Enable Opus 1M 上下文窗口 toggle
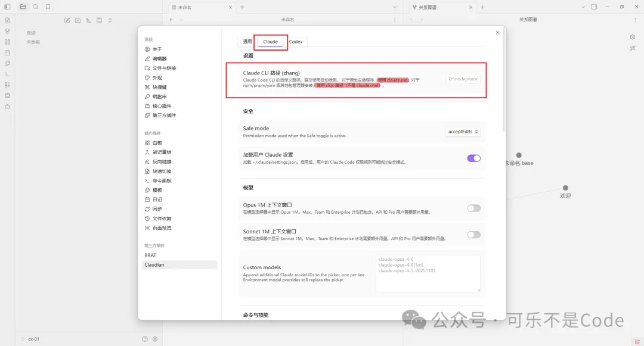This screenshot has width=644, height=346. point(473,208)
